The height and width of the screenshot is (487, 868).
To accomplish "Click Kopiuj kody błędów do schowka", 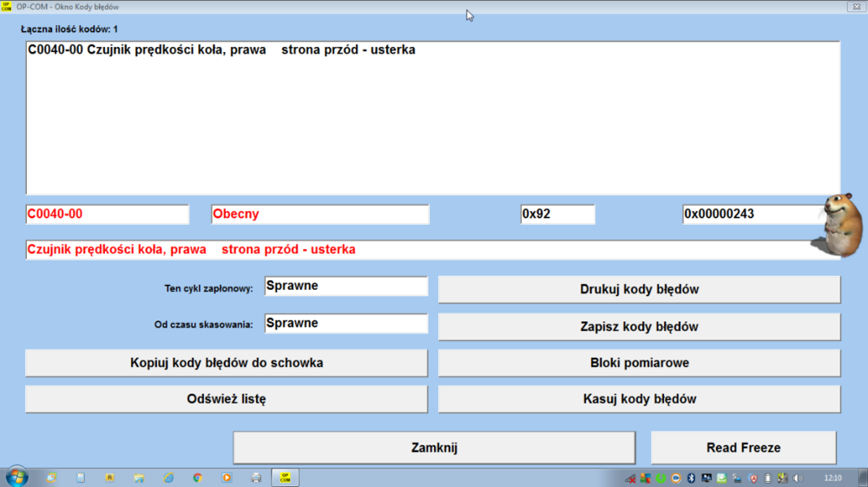I will [x=227, y=363].
